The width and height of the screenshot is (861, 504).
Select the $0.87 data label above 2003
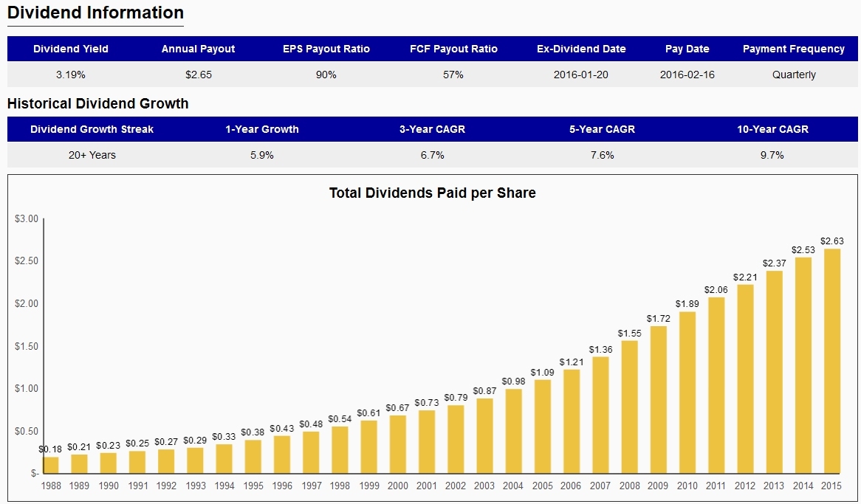click(x=484, y=391)
